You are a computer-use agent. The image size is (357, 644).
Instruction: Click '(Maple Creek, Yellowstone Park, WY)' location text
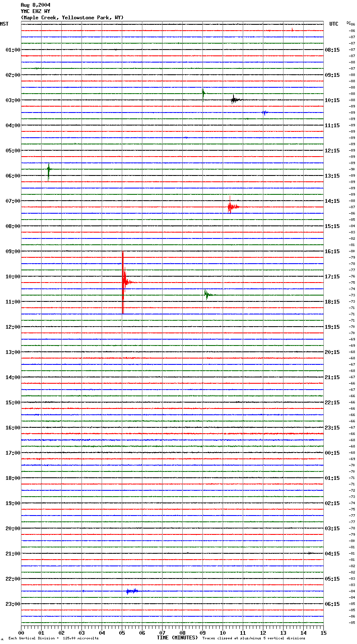tap(72, 18)
